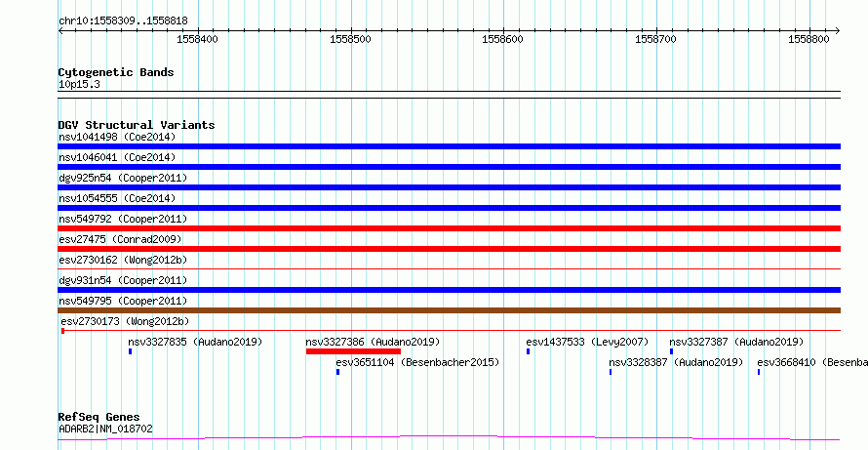Click the blue marker under nsv3327387
The image size is (868, 450).
tap(672, 351)
